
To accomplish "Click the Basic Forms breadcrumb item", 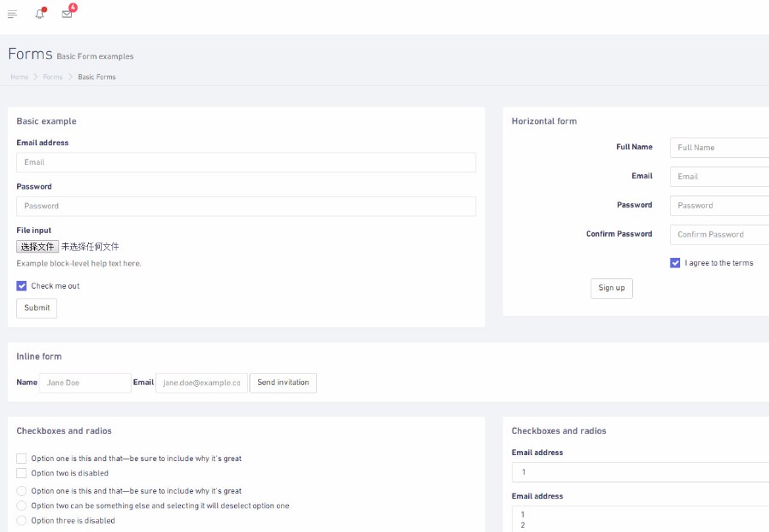I will 97,77.
